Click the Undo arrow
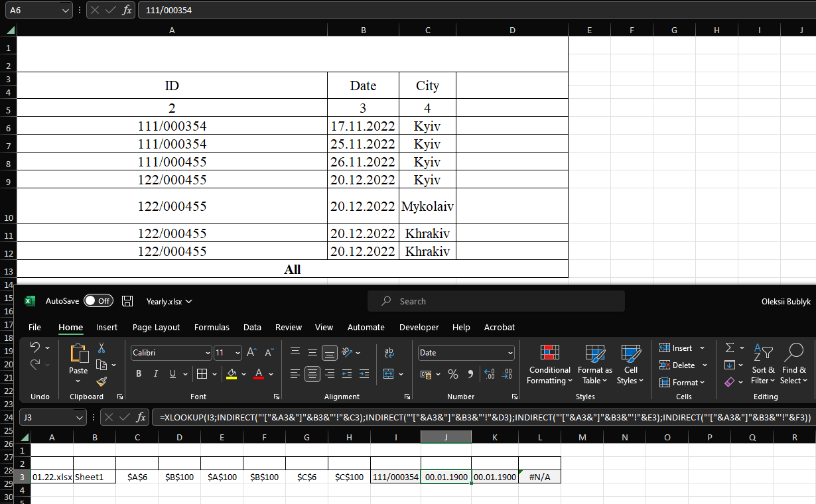This screenshot has width=816, height=504. [34, 347]
